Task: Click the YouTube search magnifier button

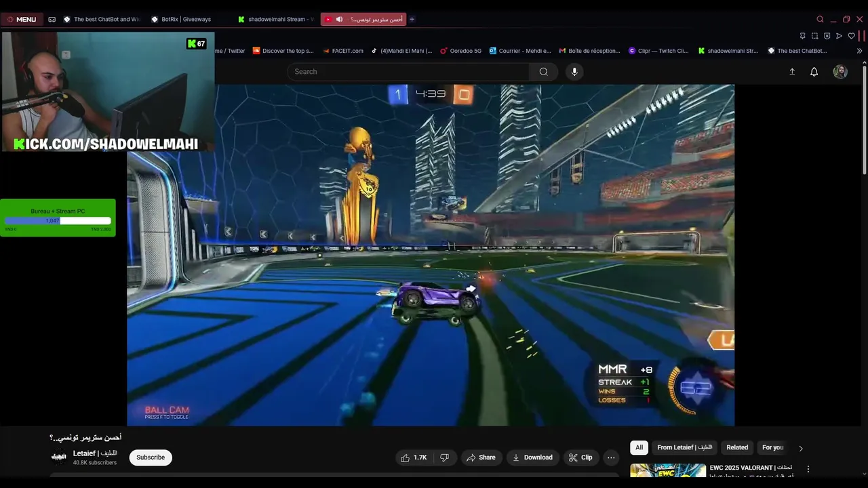Action: pos(543,72)
